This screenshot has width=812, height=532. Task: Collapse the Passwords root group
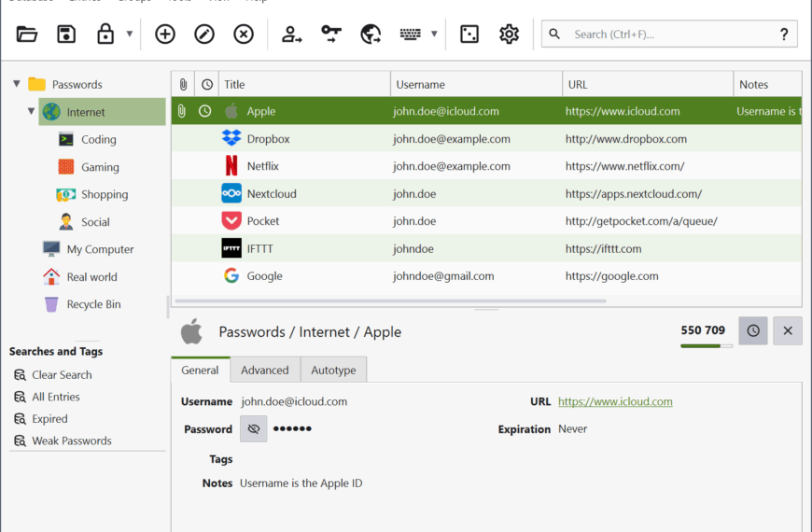pos(17,83)
